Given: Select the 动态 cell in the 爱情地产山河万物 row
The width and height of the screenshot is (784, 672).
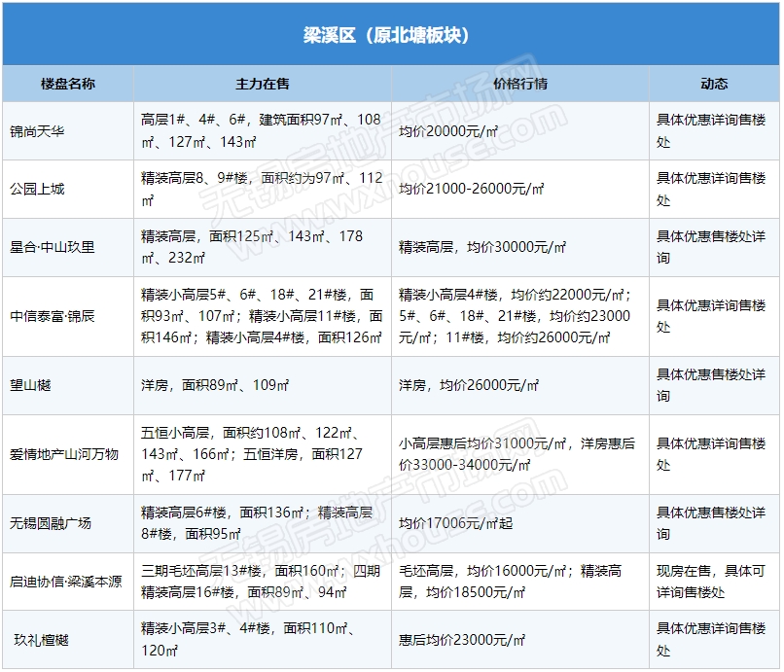Looking at the screenshot, I should (x=714, y=454).
